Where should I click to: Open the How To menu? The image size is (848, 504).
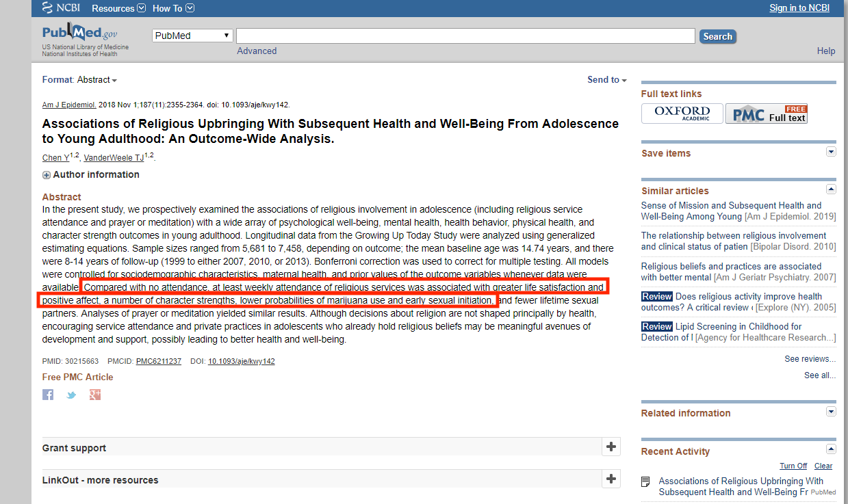click(x=173, y=8)
